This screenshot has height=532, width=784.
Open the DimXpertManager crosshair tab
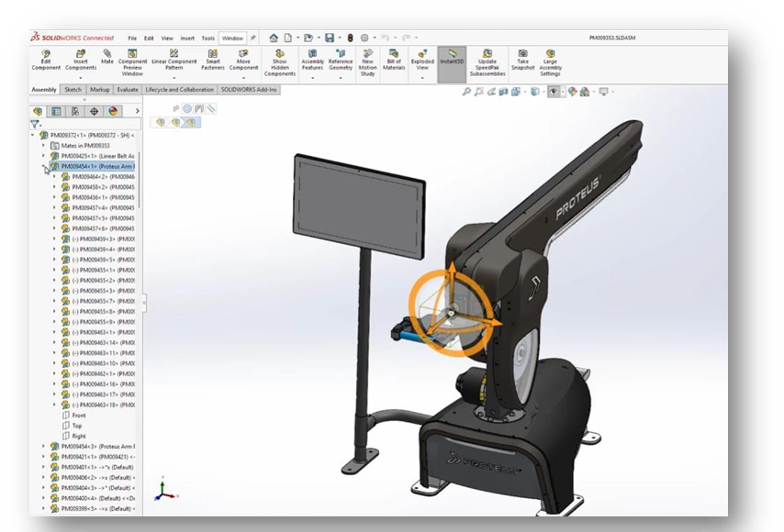pos(94,111)
